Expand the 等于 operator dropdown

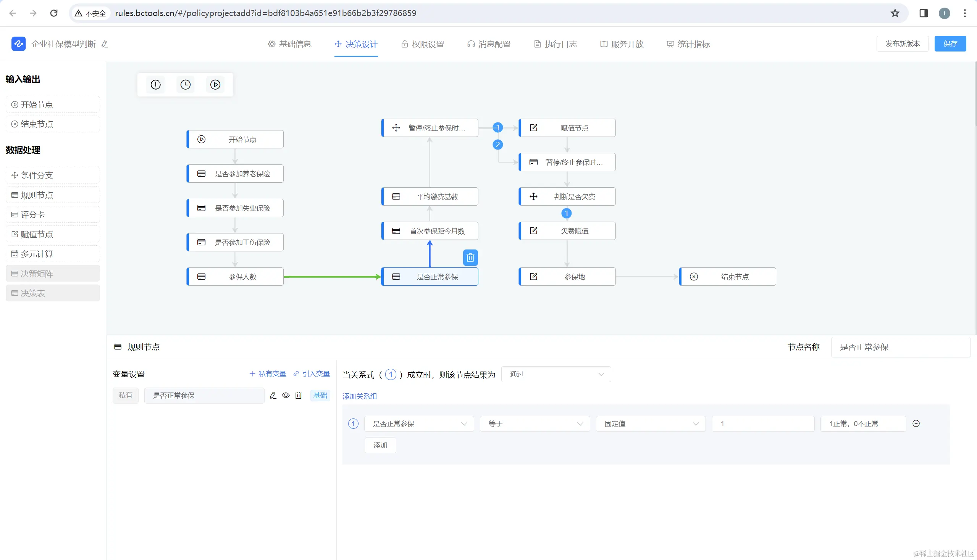[534, 423]
